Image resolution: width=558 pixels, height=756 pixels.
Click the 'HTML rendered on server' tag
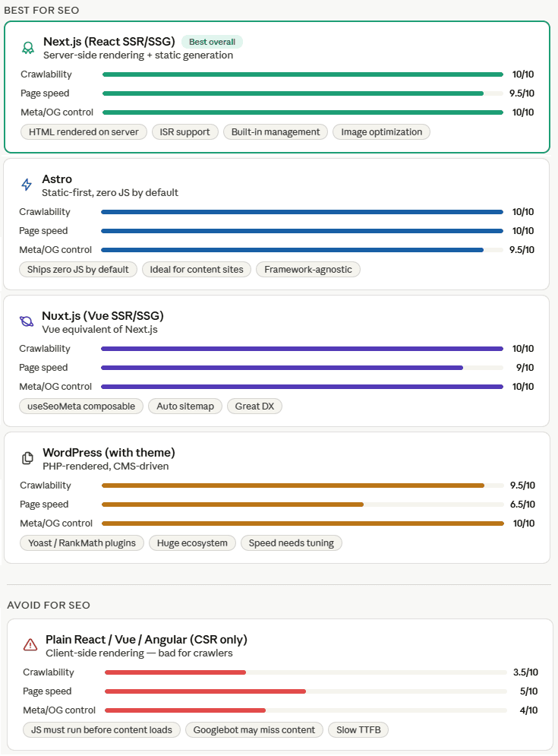(x=84, y=132)
